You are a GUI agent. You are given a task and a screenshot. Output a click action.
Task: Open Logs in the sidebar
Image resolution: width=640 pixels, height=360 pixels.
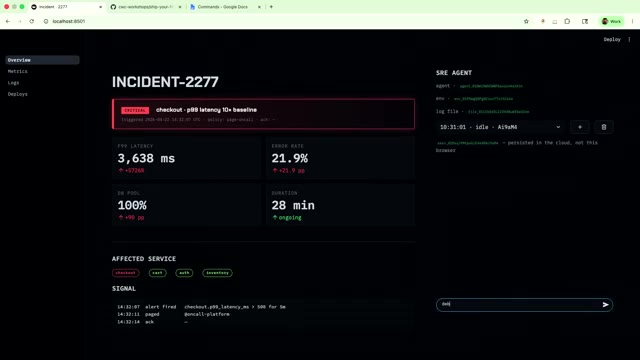(x=13, y=83)
